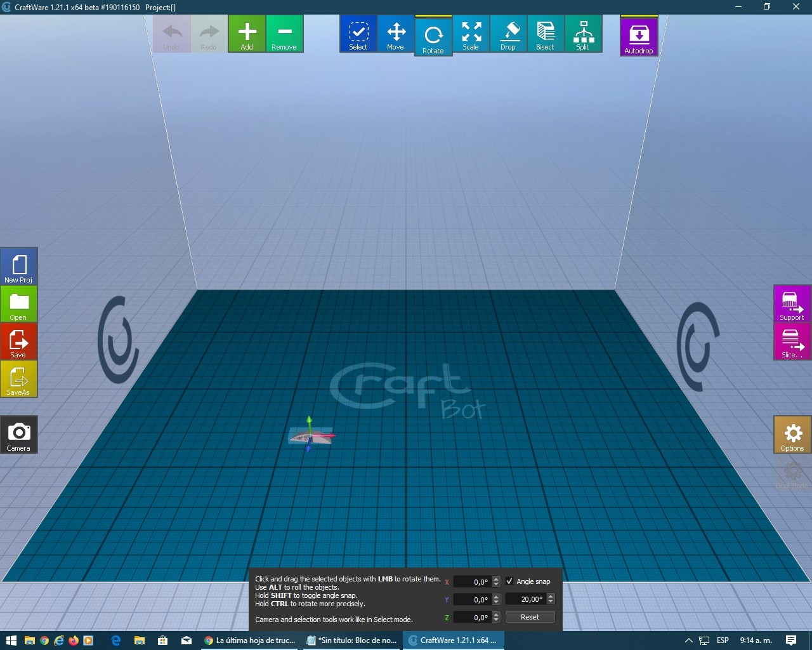Click the Add object button
This screenshot has width=812, height=650.
pyautogui.click(x=247, y=34)
